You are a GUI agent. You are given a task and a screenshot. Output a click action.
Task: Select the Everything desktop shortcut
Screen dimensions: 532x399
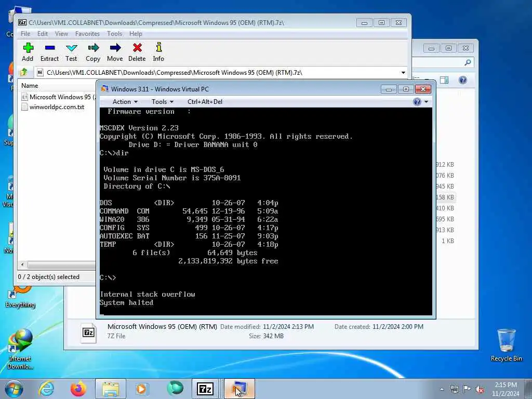20,297
